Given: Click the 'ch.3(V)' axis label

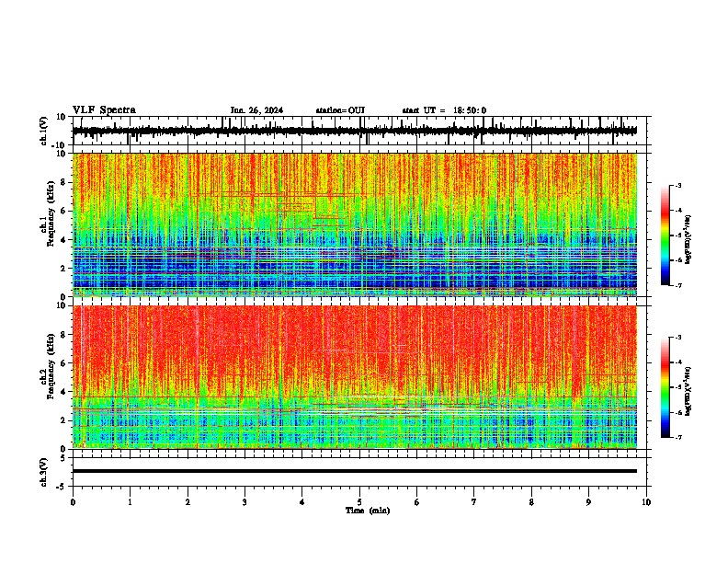Looking at the screenshot, I should [x=44, y=472].
